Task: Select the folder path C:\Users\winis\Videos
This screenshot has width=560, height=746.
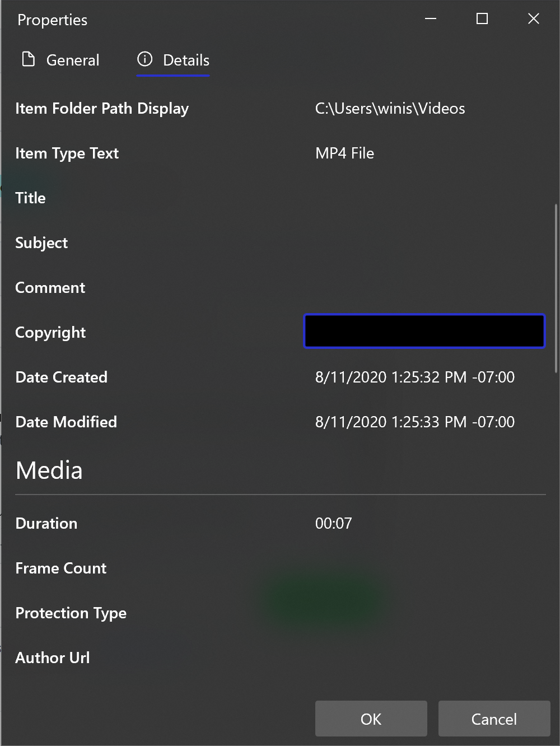Action: [x=390, y=108]
